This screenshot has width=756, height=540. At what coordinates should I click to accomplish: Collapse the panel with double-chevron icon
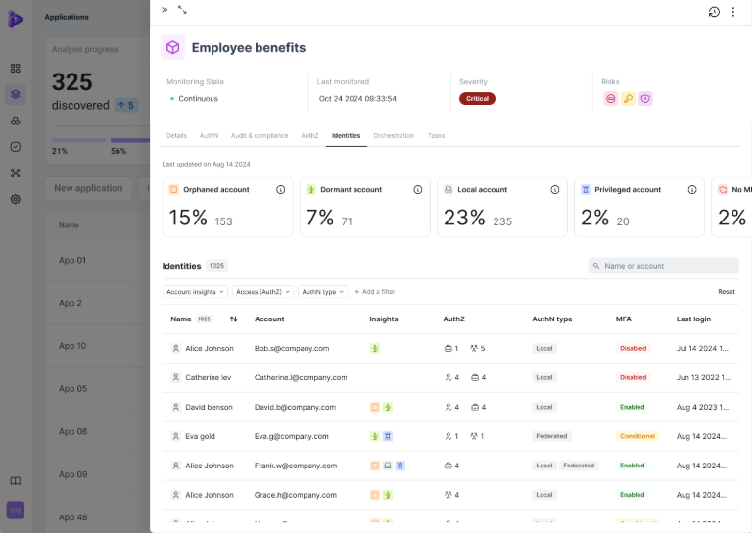165,10
